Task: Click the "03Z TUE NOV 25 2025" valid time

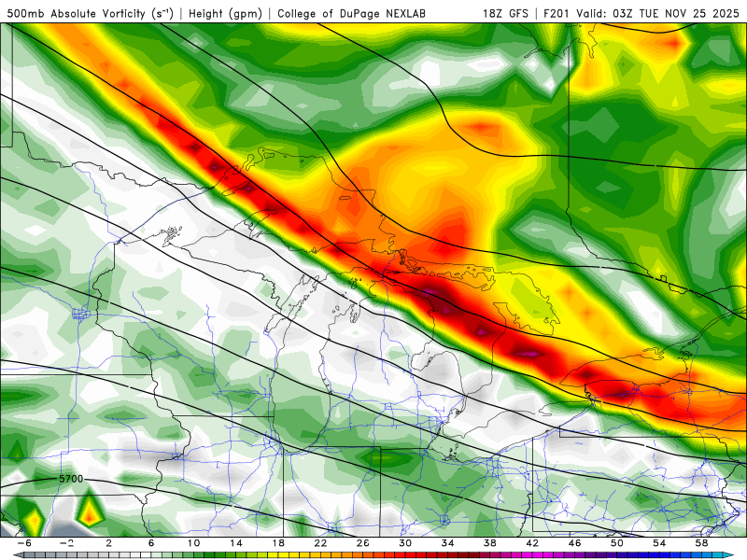Action: (x=676, y=14)
